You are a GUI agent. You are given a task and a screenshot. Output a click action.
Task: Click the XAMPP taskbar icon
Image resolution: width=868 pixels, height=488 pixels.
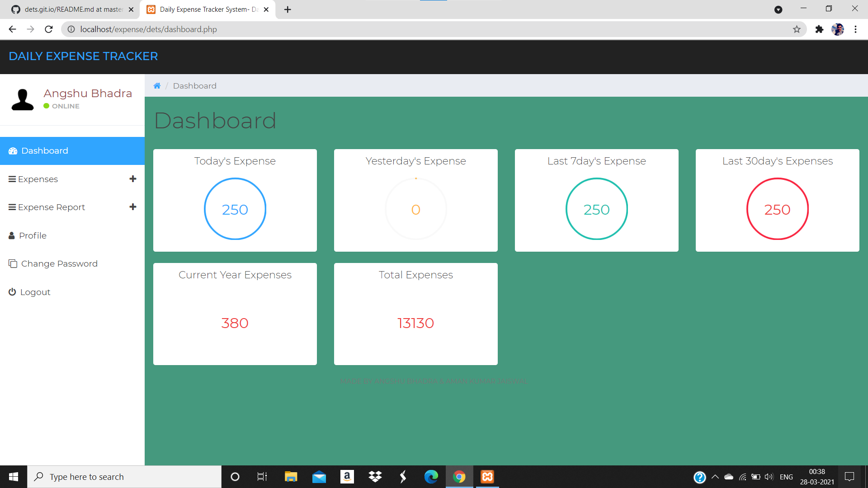point(487,476)
